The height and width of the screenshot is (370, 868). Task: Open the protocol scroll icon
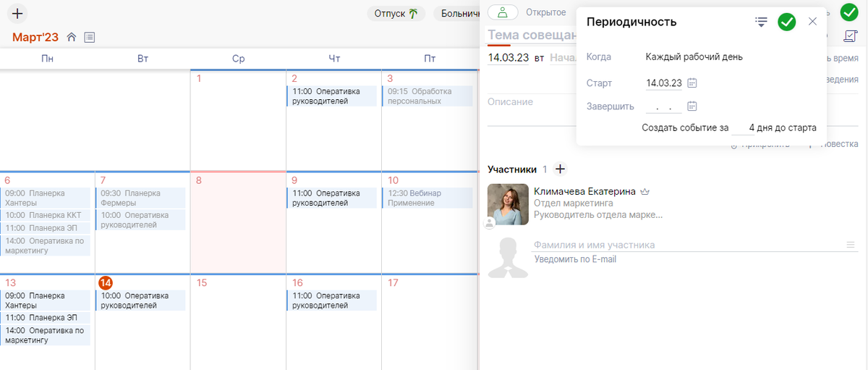851,35
